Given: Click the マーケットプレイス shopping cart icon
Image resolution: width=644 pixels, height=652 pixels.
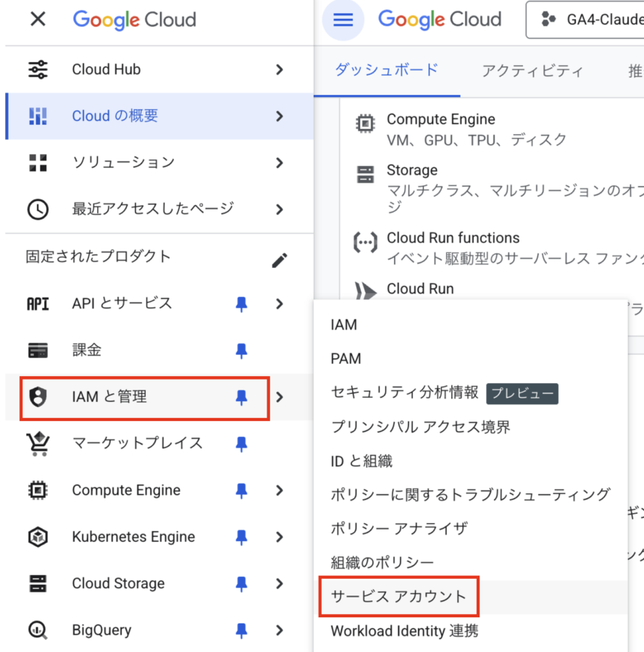Looking at the screenshot, I should pyautogui.click(x=38, y=443).
